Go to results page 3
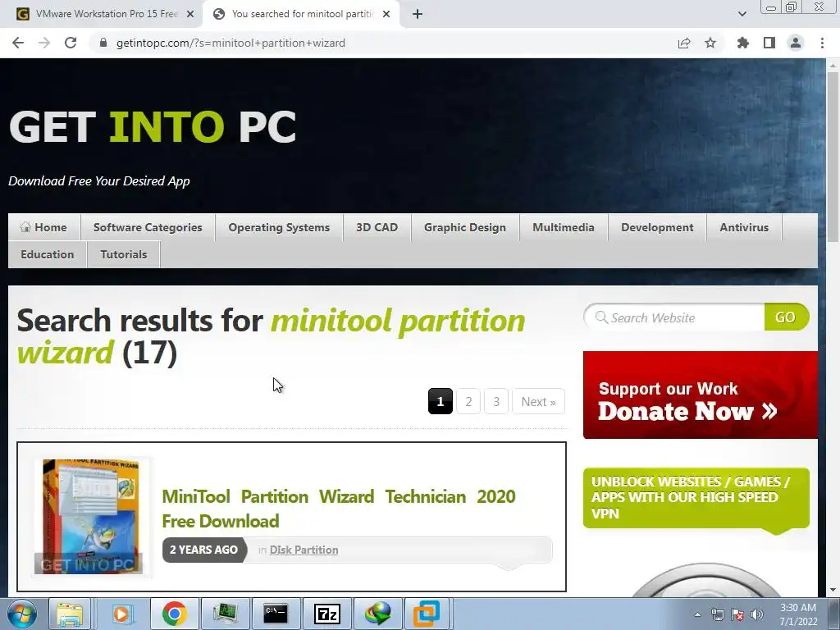This screenshot has width=840, height=630. coord(496,401)
